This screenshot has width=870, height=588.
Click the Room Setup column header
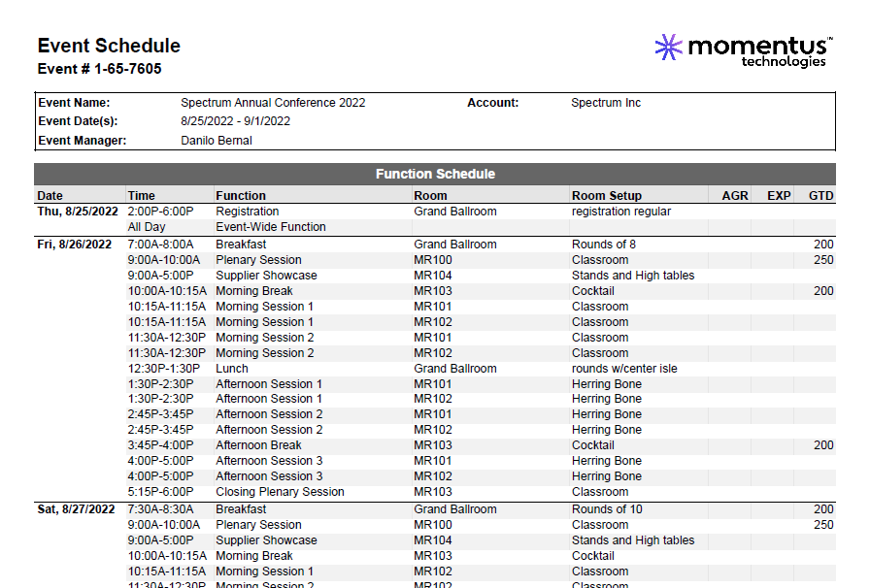(x=607, y=195)
